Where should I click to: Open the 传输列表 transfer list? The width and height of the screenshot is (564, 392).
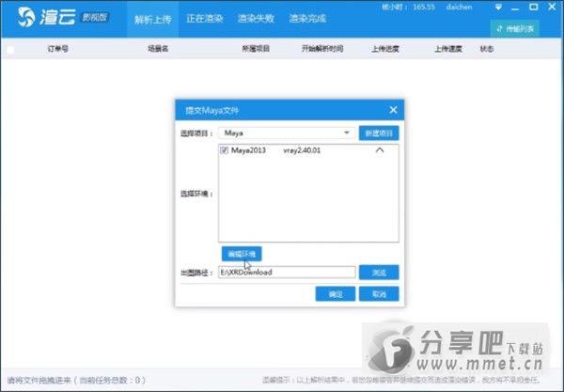tap(514, 29)
